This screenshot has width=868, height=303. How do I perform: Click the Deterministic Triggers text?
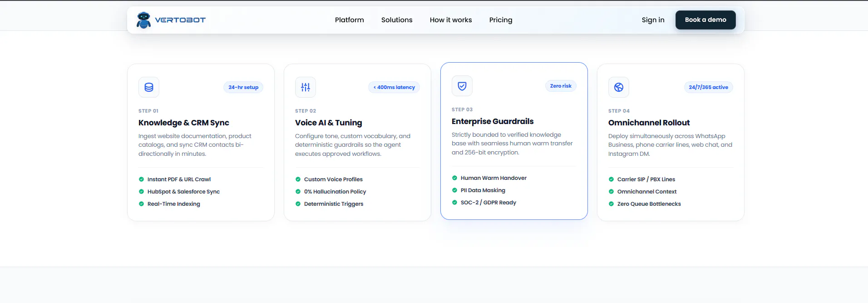coord(334,204)
